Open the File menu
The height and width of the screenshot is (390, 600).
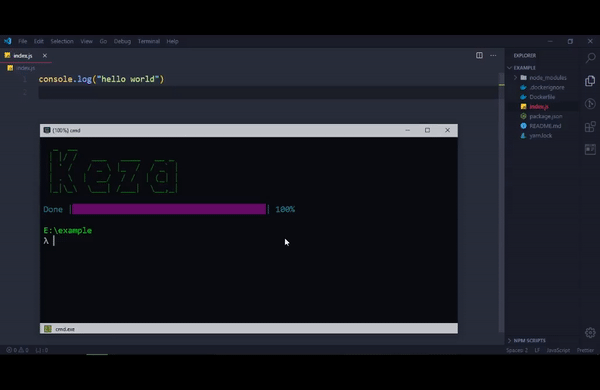pyautogui.click(x=23, y=41)
